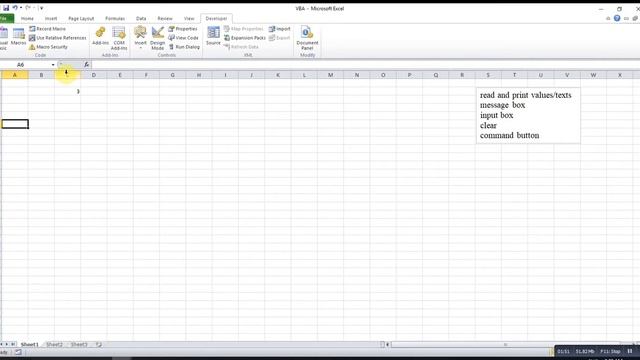Expand the Insert controls dropdown
This screenshot has height=360, width=640.
click(x=140, y=38)
